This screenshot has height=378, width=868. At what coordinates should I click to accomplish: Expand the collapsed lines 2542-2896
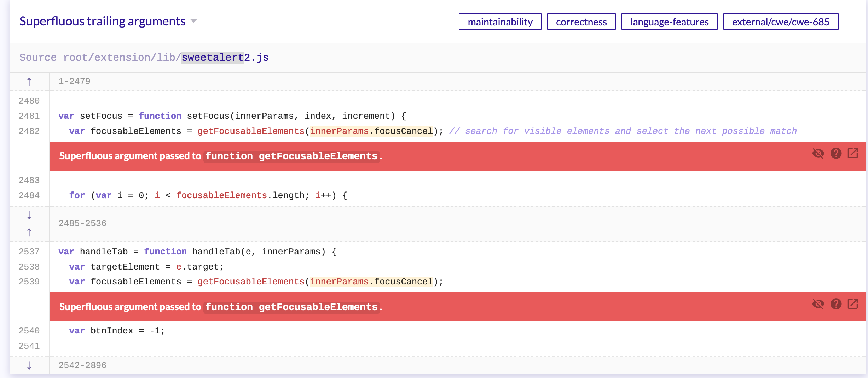[x=82, y=366]
